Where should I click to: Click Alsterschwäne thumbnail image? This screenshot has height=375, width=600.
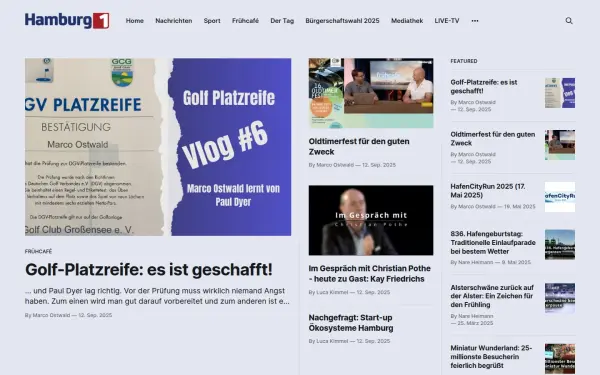point(560,298)
